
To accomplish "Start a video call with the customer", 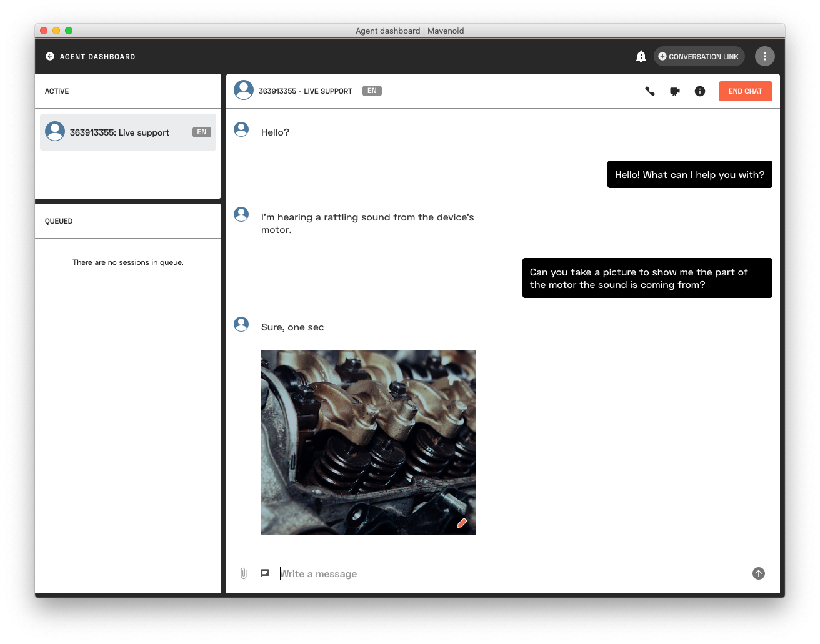I will click(x=675, y=91).
